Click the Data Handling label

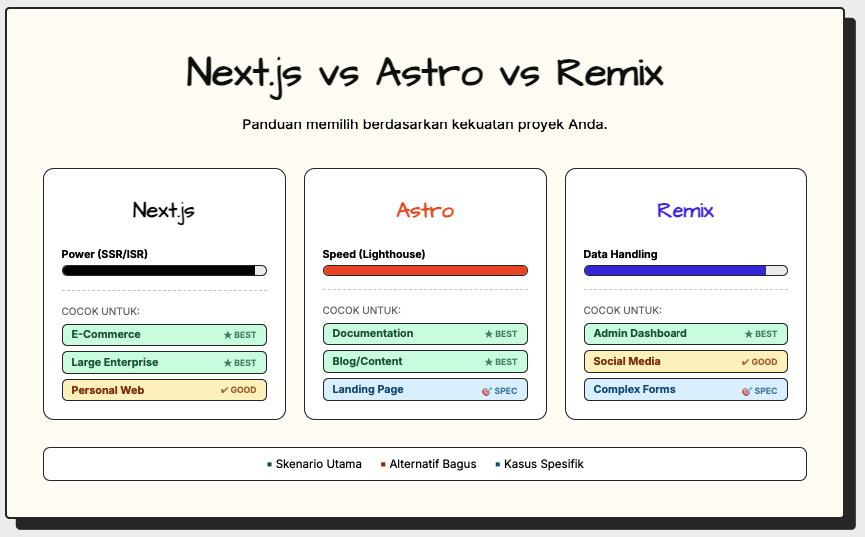(621, 254)
